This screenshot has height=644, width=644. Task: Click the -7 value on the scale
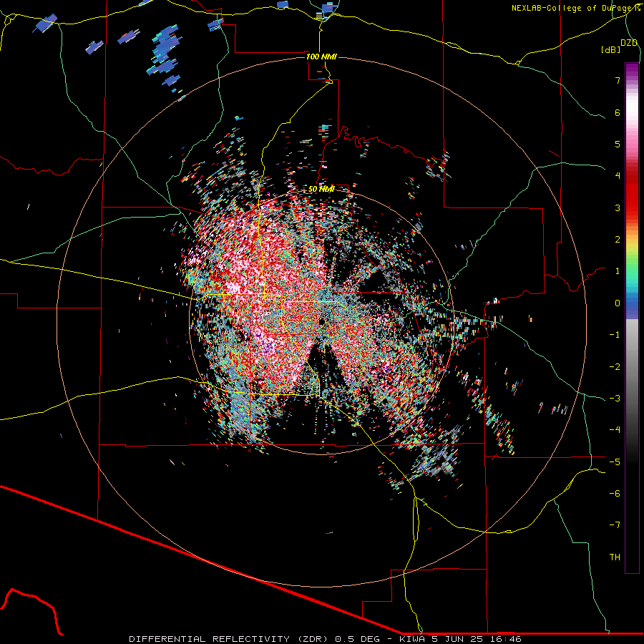click(x=615, y=525)
